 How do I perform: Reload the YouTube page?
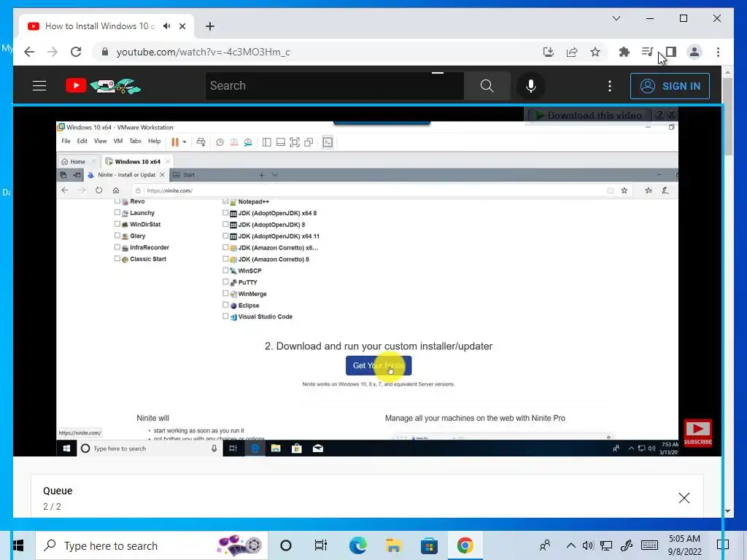pyautogui.click(x=76, y=52)
